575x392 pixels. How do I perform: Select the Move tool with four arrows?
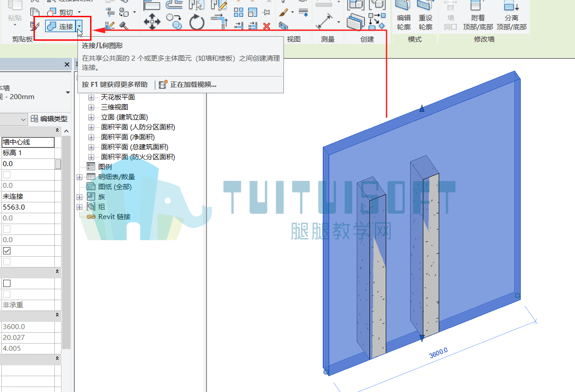coord(152,21)
